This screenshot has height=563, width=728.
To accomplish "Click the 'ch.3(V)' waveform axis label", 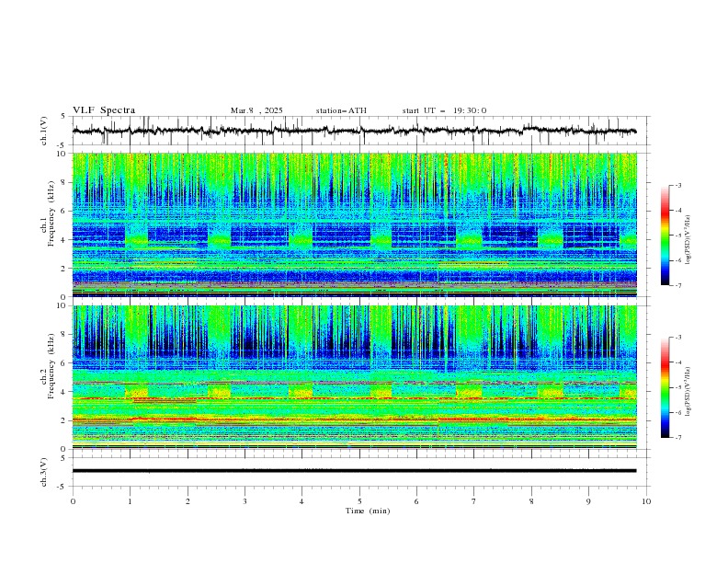I will click(44, 472).
